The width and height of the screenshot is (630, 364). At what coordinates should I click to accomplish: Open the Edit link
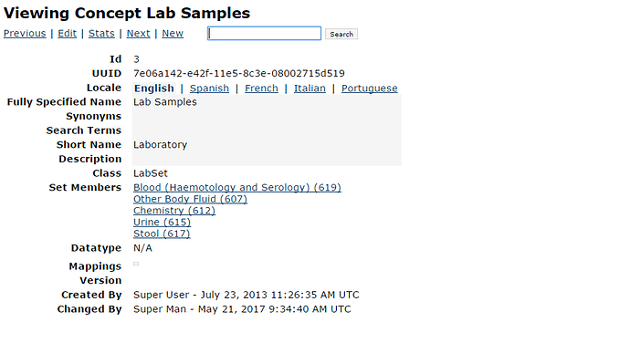coord(67,34)
